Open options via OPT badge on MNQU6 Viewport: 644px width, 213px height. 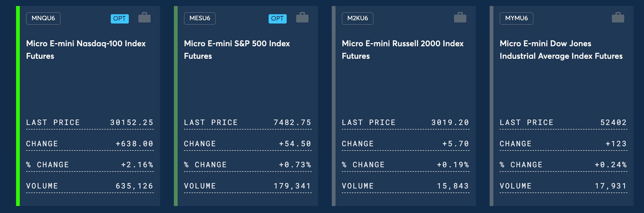coord(120,18)
